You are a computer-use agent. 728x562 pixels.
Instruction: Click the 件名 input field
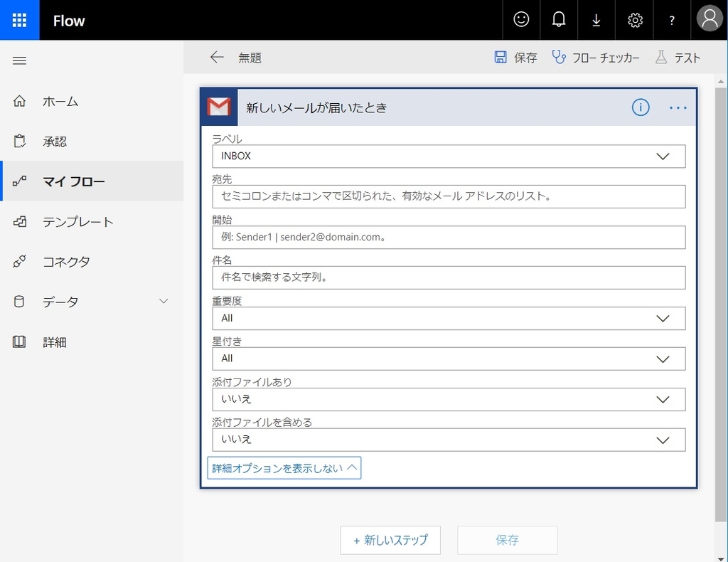click(449, 277)
